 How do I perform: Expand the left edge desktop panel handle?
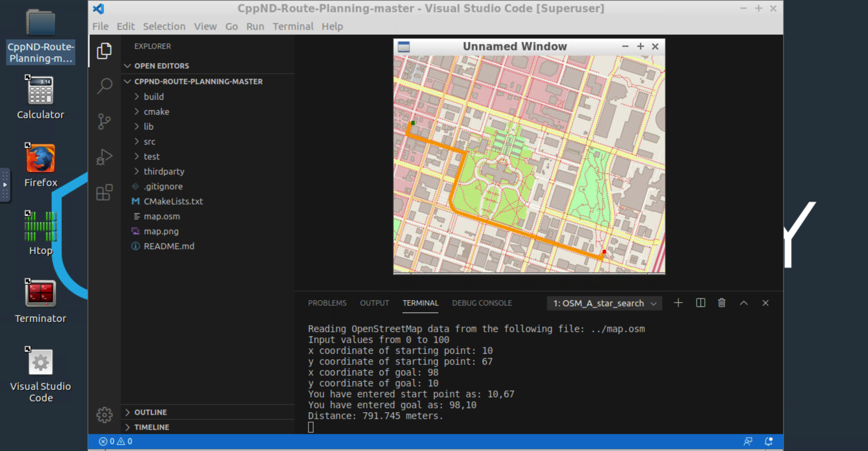click(5, 185)
